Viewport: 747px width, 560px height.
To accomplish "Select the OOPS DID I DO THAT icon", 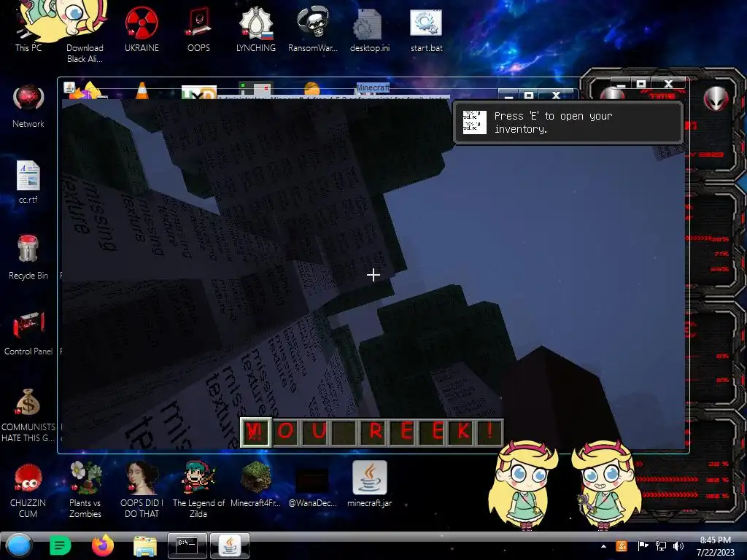I will [142, 489].
